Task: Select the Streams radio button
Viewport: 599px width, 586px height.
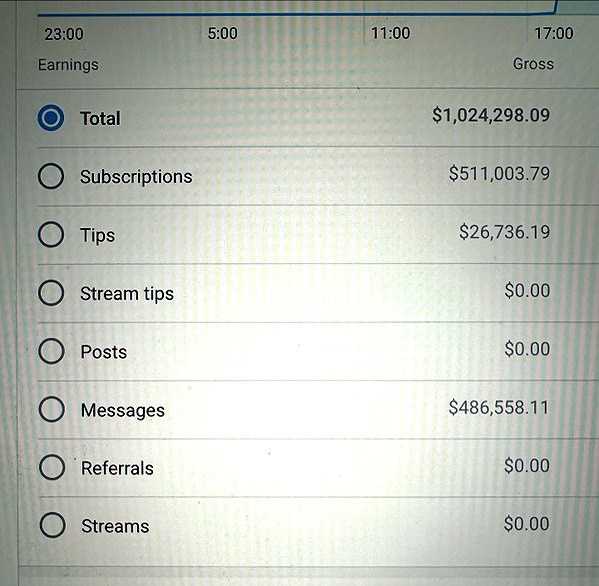Action: point(52,525)
